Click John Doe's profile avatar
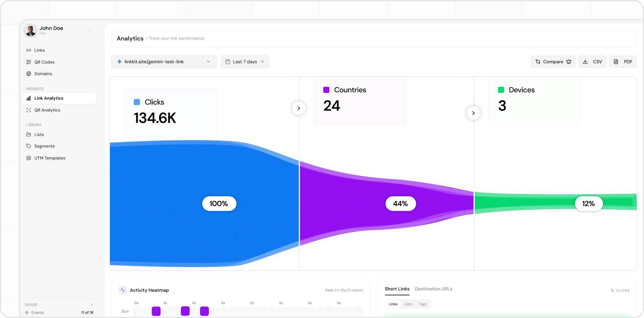644x318 pixels. point(31,31)
